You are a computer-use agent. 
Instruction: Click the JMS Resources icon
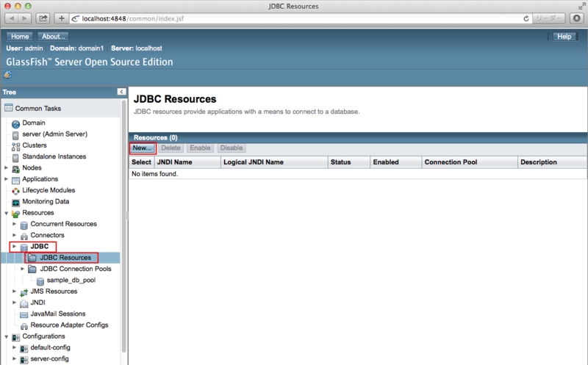24,292
